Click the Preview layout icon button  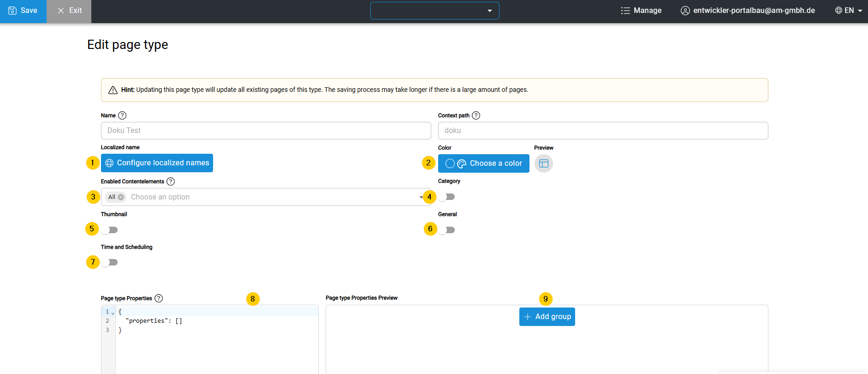click(x=543, y=163)
